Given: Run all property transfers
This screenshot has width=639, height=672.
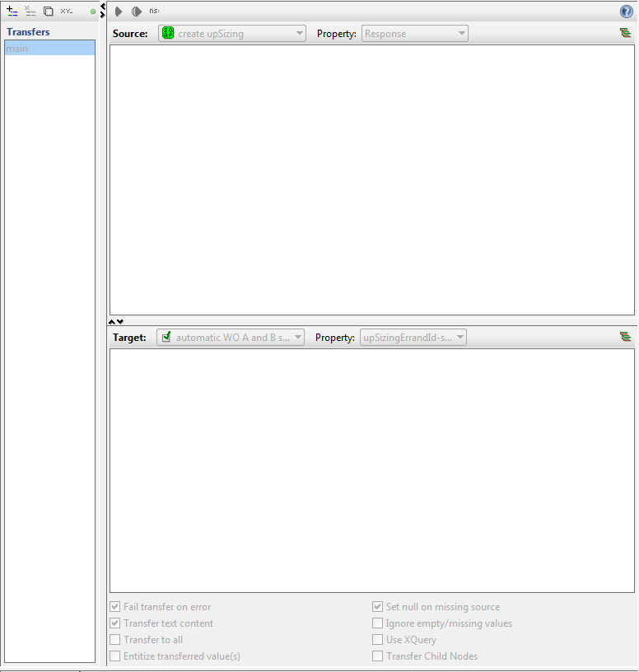Looking at the screenshot, I should tap(137, 12).
